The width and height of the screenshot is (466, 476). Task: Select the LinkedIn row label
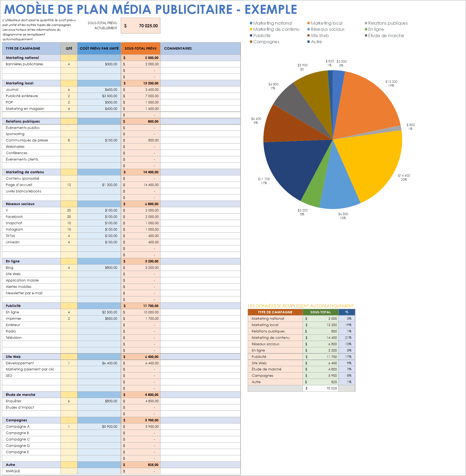(x=31, y=242)
